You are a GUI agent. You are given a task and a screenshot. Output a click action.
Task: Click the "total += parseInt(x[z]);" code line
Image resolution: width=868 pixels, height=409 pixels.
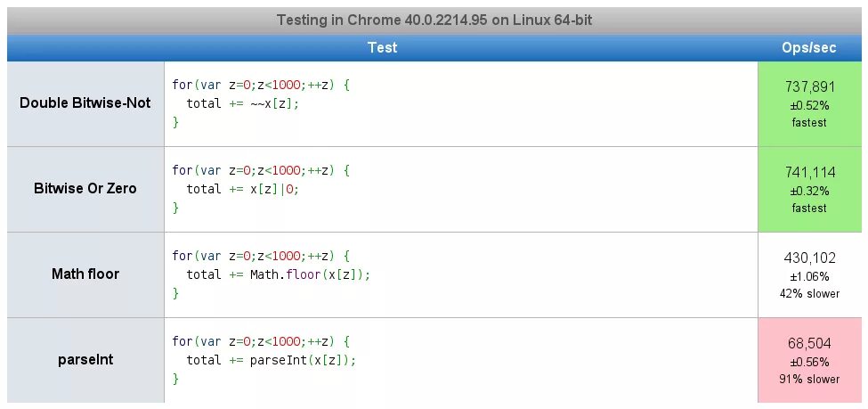pos(271,360)
